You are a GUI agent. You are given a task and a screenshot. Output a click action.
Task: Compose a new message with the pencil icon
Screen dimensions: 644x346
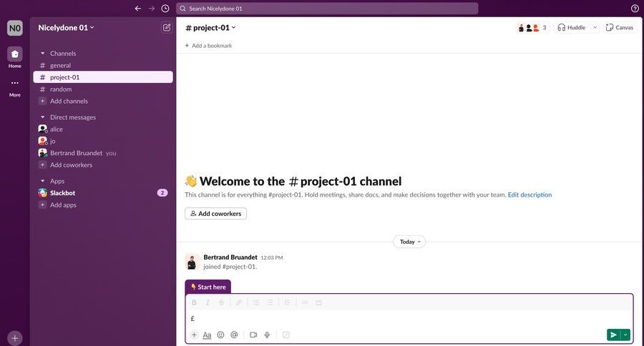point(167,27)
